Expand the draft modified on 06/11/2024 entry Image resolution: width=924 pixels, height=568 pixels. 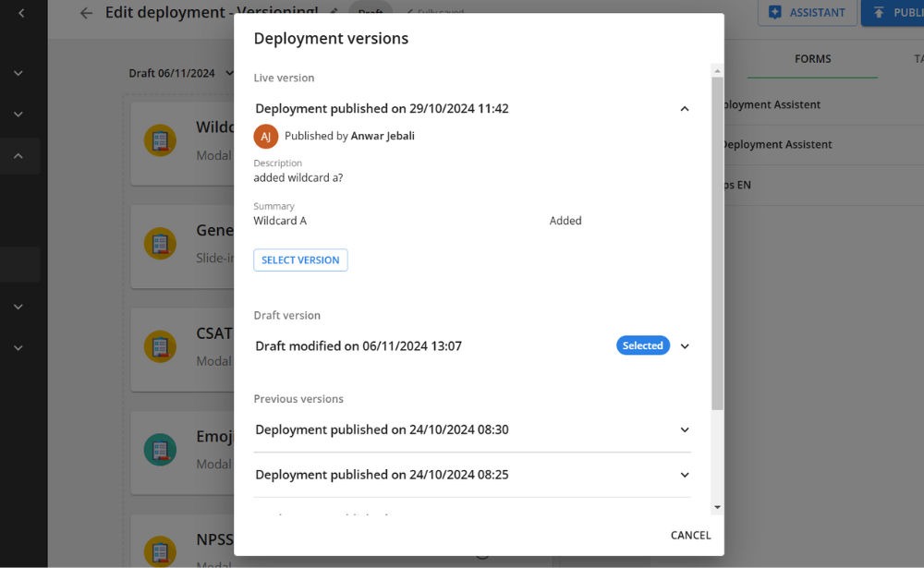pos(685,344)
